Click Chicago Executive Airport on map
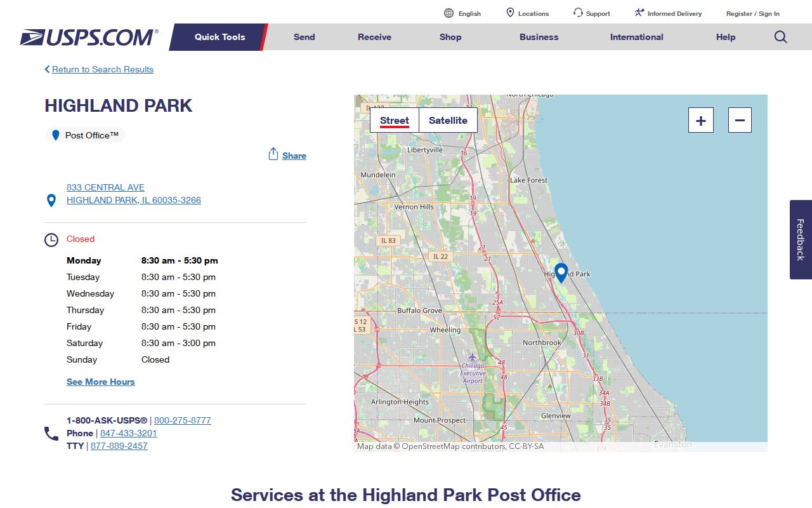This screenshot has width=812, height=508. click(473, 373)
